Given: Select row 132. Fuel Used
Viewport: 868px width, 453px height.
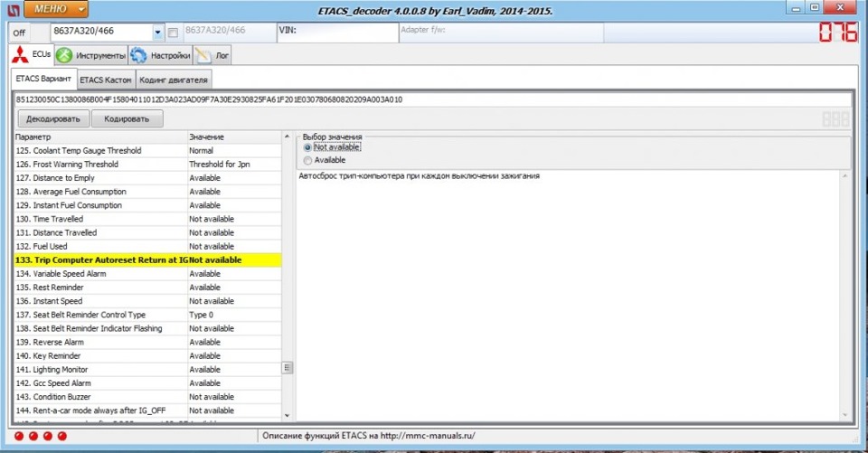Looking at the screenshot, I should (x=147, y=247).
